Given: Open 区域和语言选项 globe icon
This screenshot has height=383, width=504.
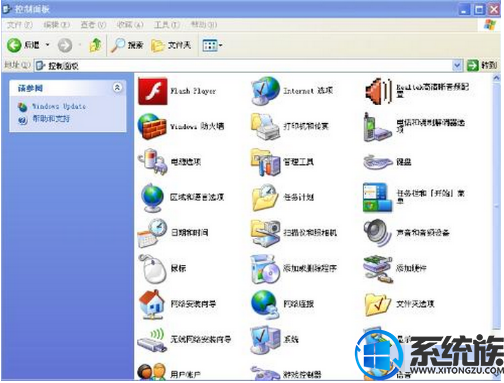Looking at the screenshot, I should [152, 197].
